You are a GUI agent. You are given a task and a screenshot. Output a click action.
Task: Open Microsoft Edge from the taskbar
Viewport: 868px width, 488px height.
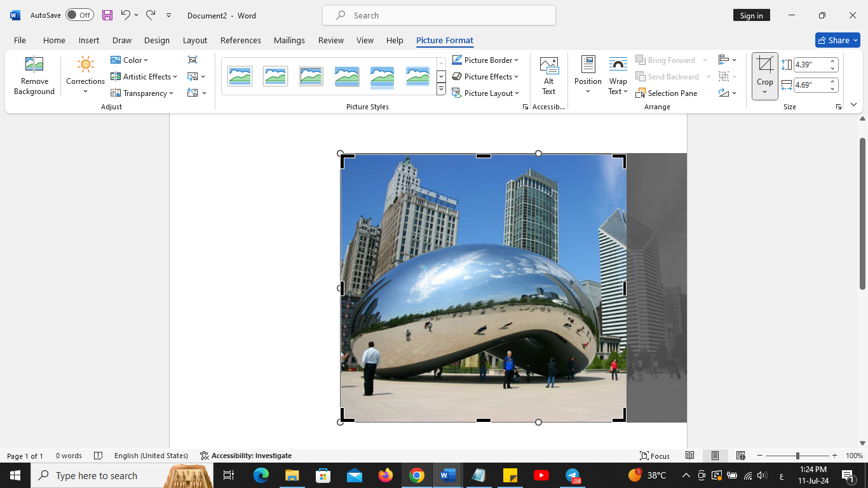pos(261,475)
